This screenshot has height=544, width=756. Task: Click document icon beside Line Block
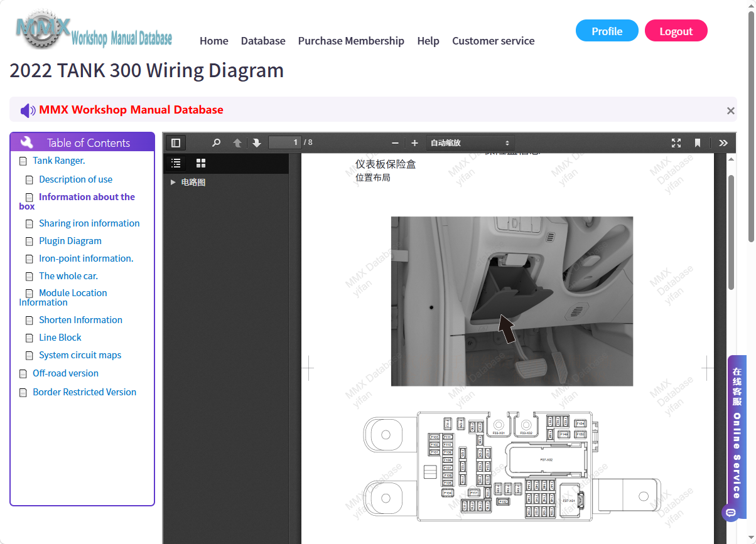click(30, 338)
